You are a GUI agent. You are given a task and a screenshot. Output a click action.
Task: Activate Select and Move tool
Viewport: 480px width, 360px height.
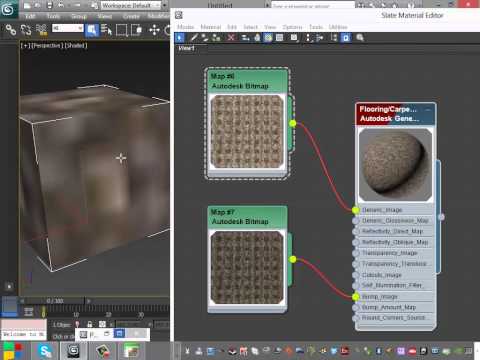(154, 30)
